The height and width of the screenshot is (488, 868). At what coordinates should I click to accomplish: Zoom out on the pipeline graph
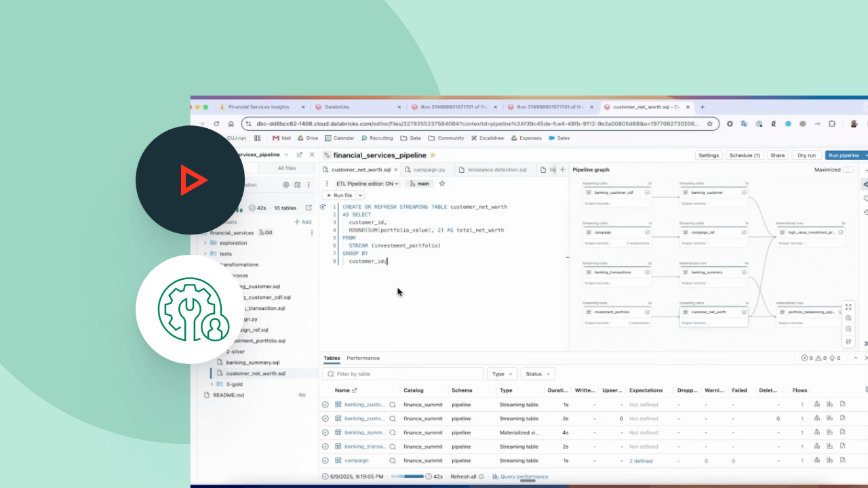848,329
